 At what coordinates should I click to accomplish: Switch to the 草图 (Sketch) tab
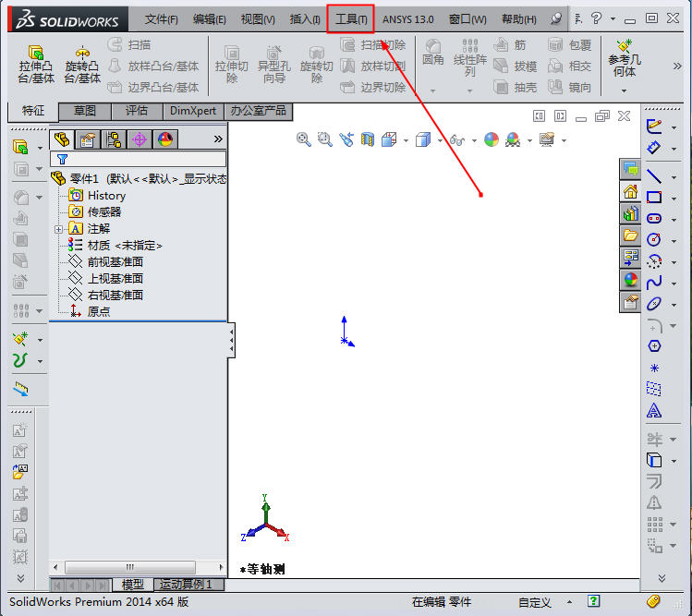coord(85,111)
